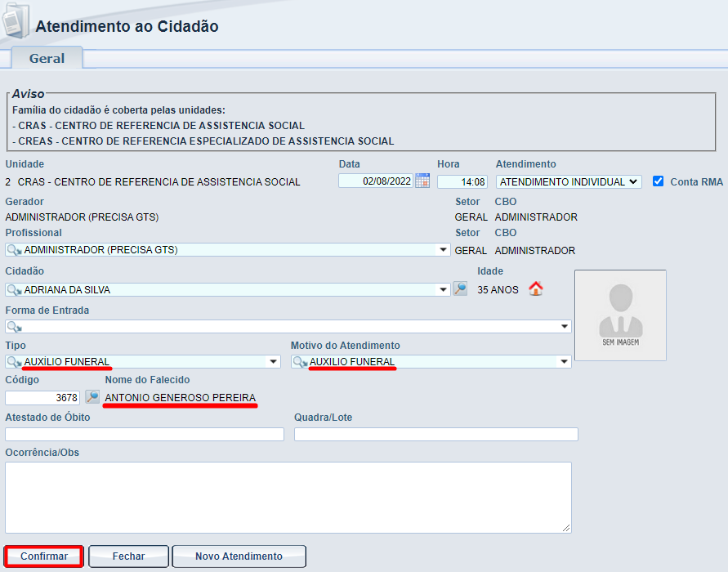This screenshot has width=728, height=572.
Task: Click the search icon inside Tipo field
Action: coord(14,362)
